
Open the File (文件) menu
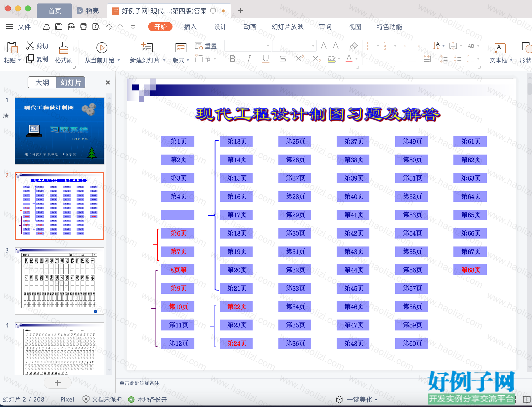(x=24, y=27)
